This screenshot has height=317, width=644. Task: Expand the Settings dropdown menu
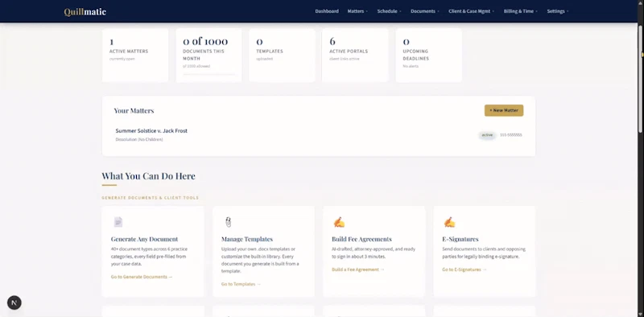pos(557,11)
